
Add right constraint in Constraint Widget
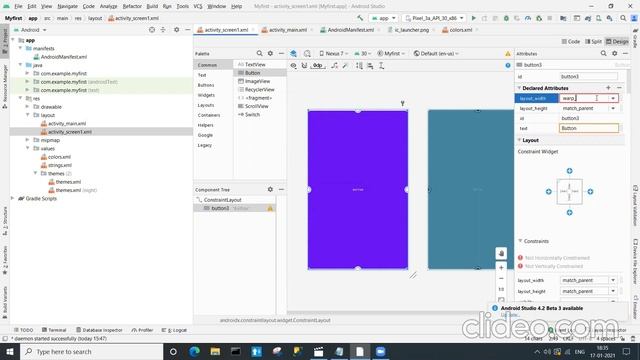(x=590, y=191)
